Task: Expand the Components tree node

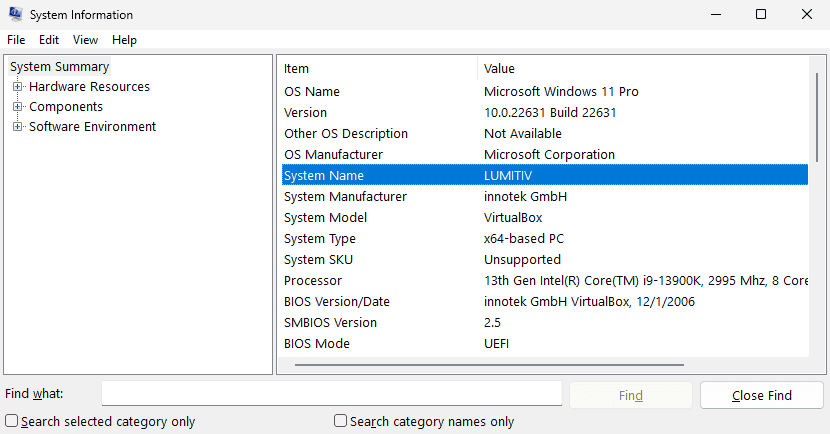Action: 17,107
